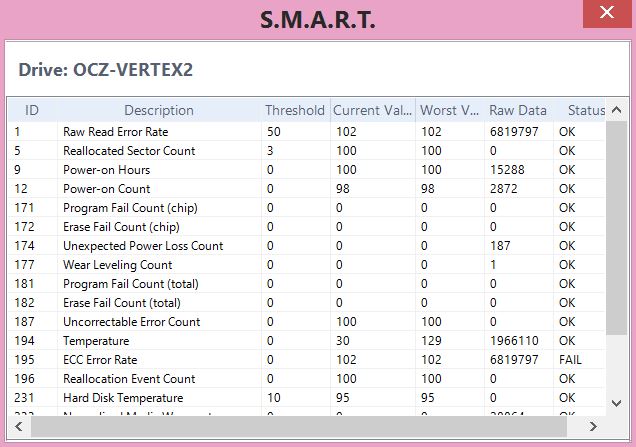Select the Hard Disk Temperature row

307,398
